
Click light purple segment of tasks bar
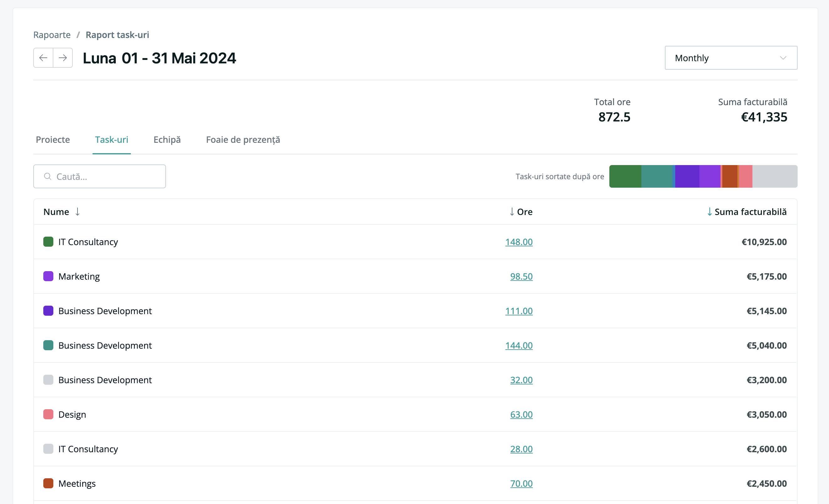click(709, 176)
